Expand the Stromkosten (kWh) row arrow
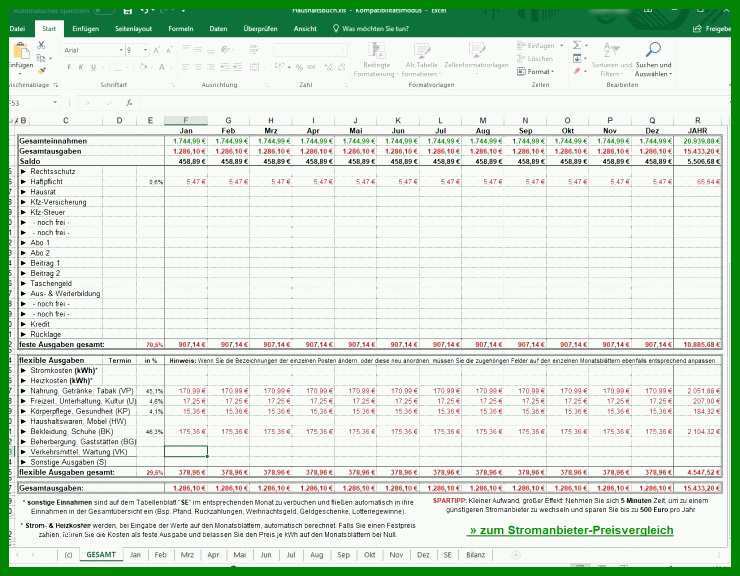 (23, 371)
